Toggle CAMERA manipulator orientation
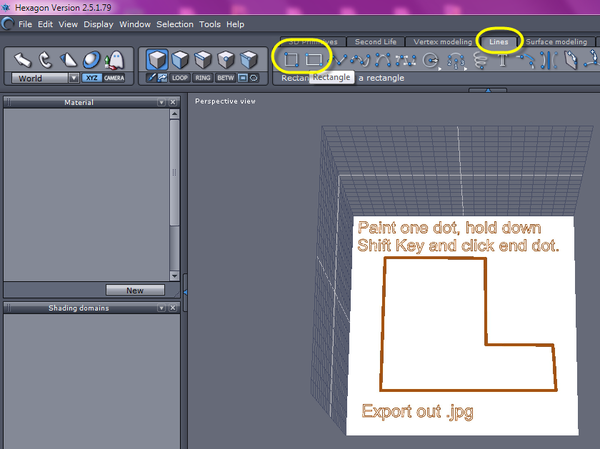Image resolution: width=600 pixels, height=449 pixels. point(114,78)
